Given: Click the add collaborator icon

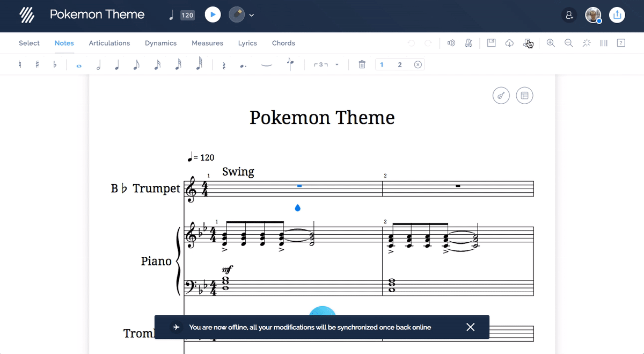Looking at the screenshot, I should point(569,15).
